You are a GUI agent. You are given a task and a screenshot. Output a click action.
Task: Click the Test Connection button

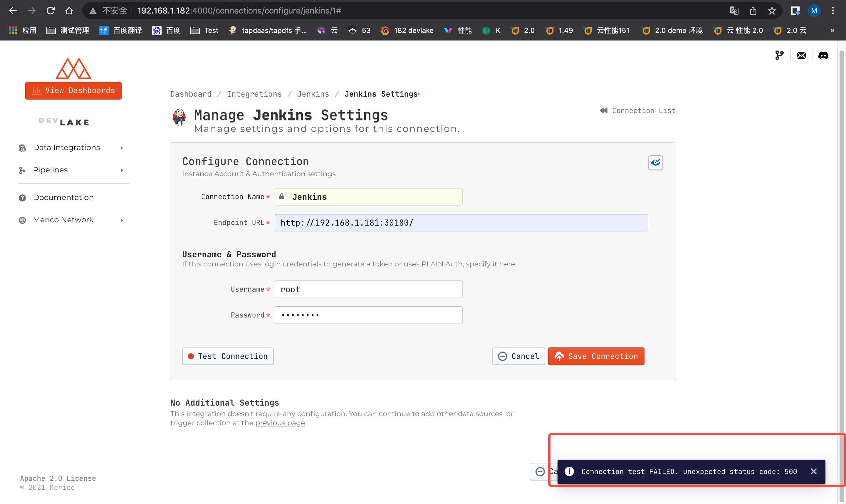click(228, 356)
